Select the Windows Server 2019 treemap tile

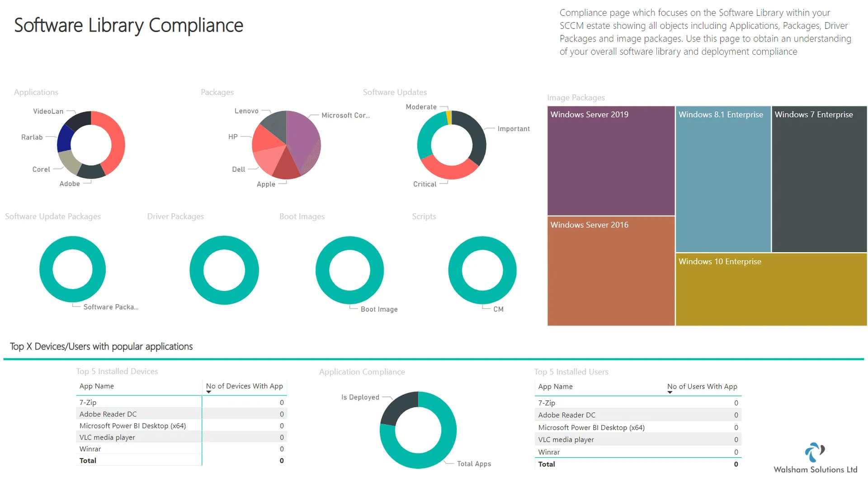point(611,161)
